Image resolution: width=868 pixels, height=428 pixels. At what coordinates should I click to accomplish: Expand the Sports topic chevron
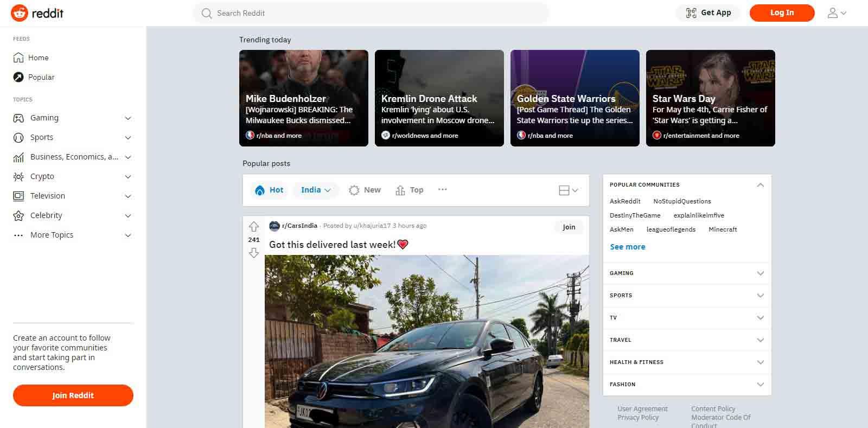[128, 138]
